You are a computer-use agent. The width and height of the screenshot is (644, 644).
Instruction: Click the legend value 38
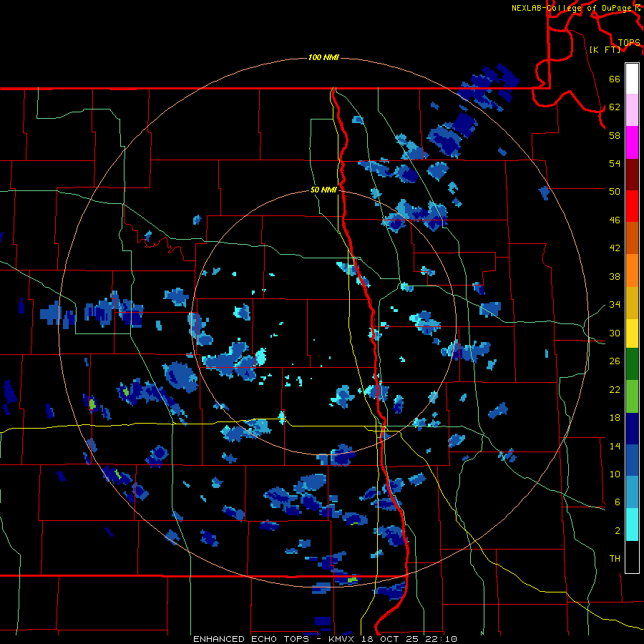pos(615,276)
